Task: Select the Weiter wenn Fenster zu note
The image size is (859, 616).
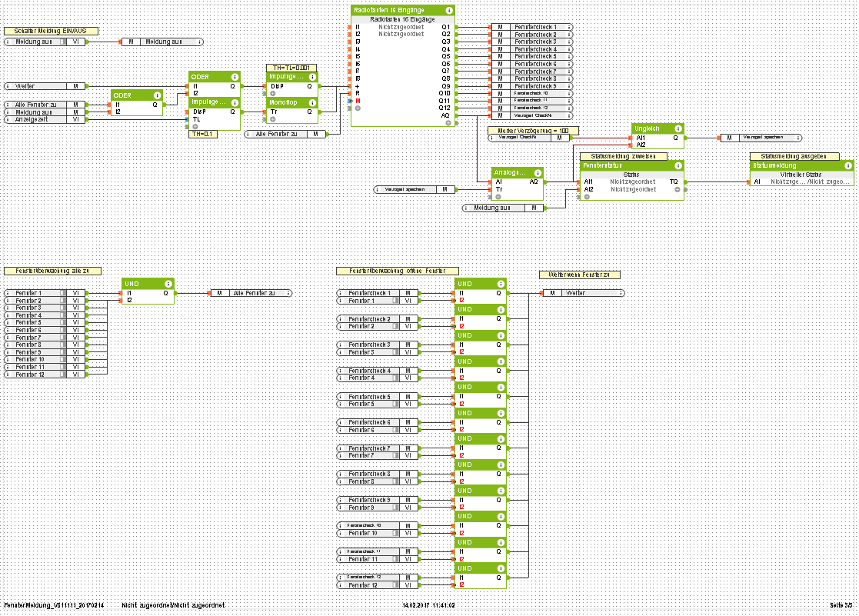Action: [579, 275]
